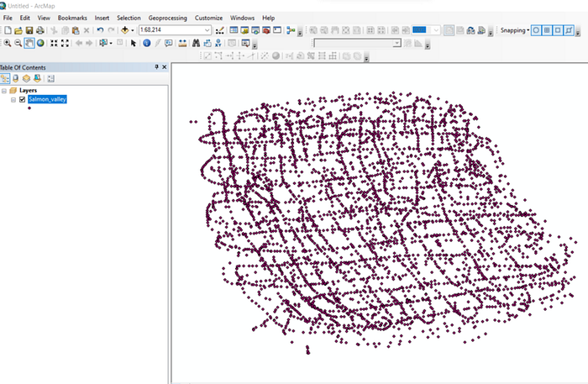Open the Edit menu
This screenshot has width=588, height=384.
[24, 18]
